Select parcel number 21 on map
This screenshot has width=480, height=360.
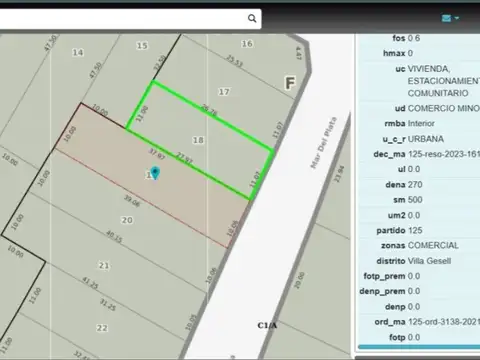pyautogui.click(x=104, y=265)
